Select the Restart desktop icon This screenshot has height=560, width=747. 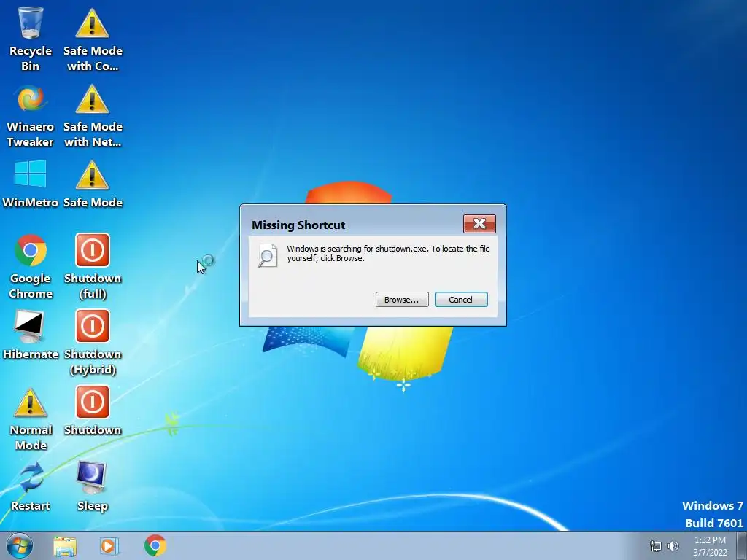(31, 486)
